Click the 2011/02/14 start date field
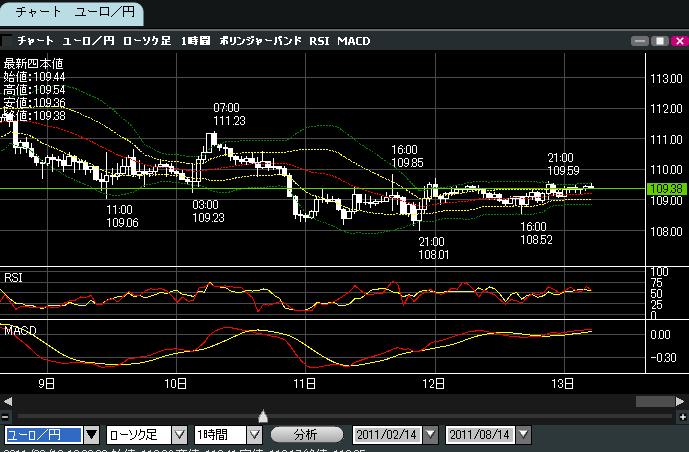This screenshot has height=452, width=689. (387, 435)
